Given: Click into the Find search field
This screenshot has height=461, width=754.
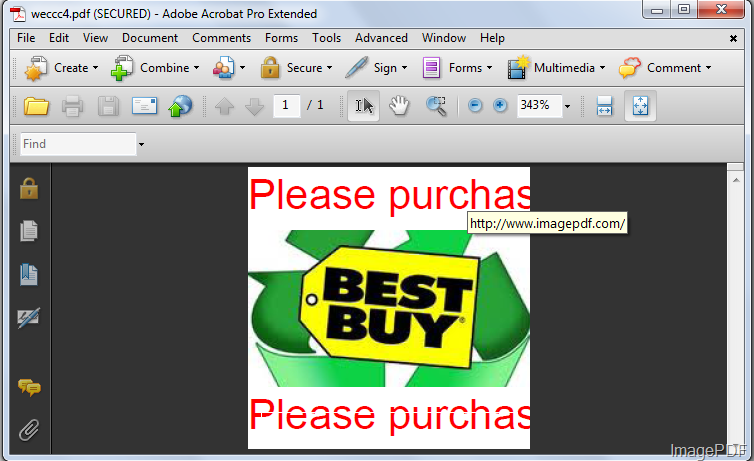Looking at the screenshot, I should point(78,144).
